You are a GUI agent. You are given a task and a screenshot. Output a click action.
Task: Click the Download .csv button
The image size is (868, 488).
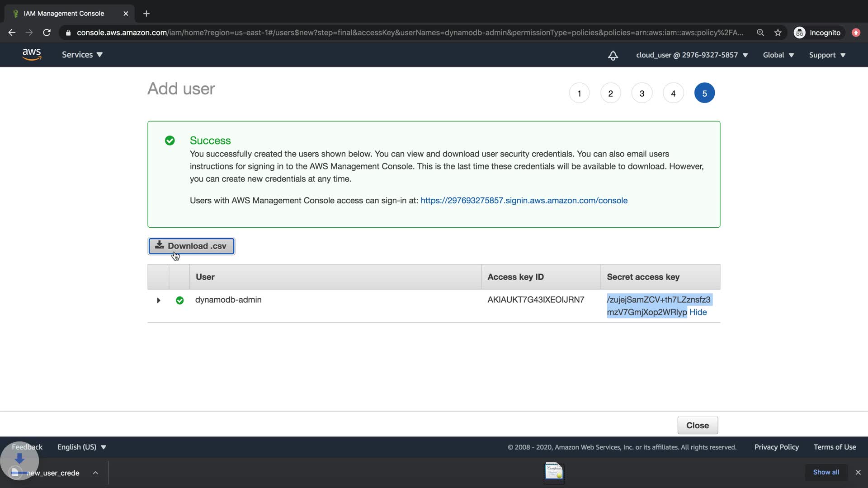tap(191, 246)
